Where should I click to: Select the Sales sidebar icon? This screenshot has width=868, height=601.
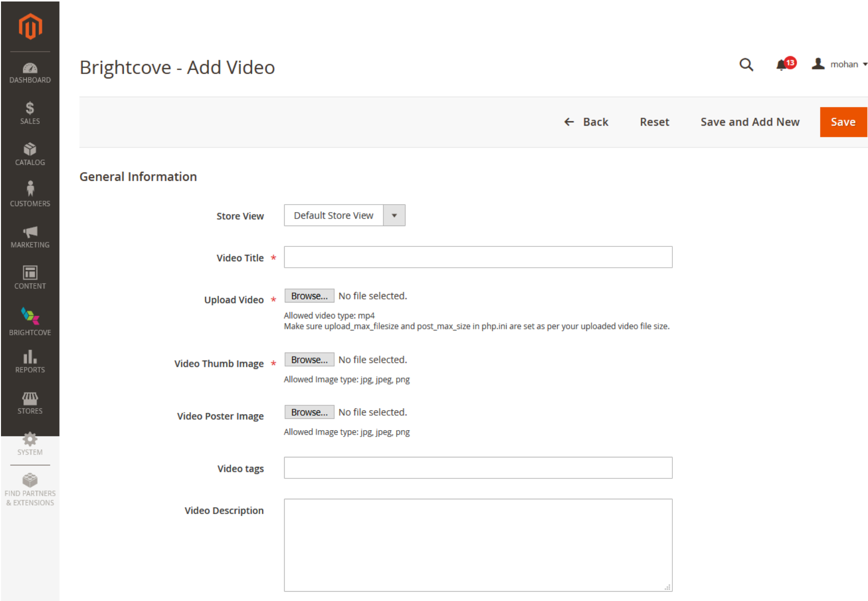point(29,112)
